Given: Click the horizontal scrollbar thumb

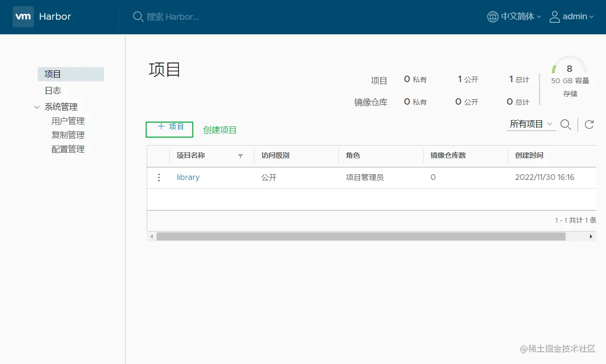Looking at the screenshot, I should pos(361,237).
